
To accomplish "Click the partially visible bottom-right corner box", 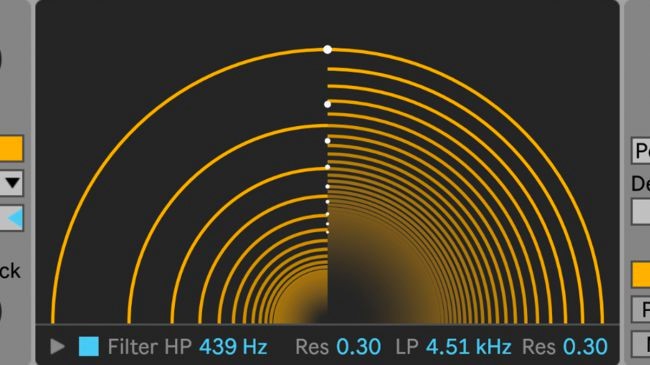I will click(x=641, y=344).
